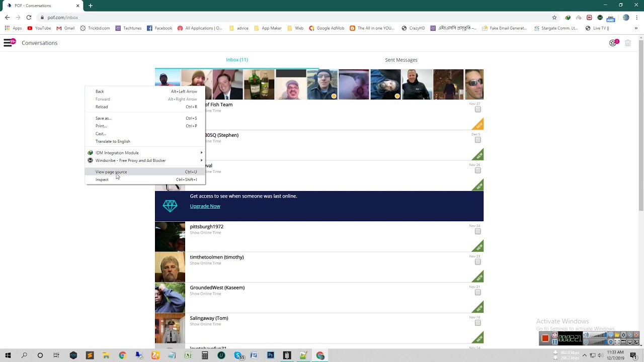Open the POF hamburger menu icon
This screenshot has height=362, width=644.
tap(8, 43)
